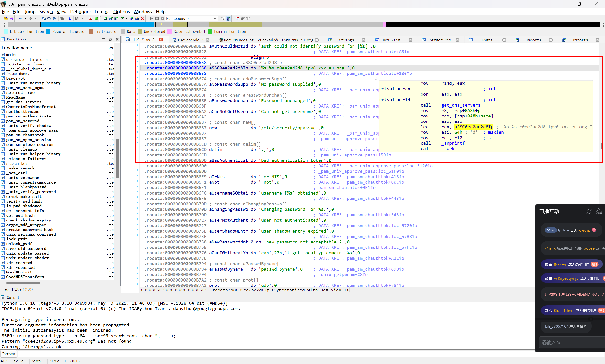Click the Save database floppy icon

coord(11,18)
